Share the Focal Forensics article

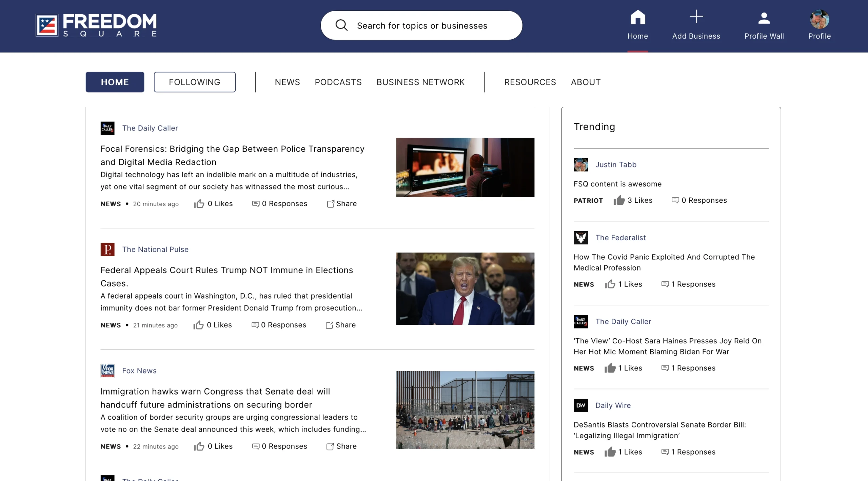click(342, 204)
